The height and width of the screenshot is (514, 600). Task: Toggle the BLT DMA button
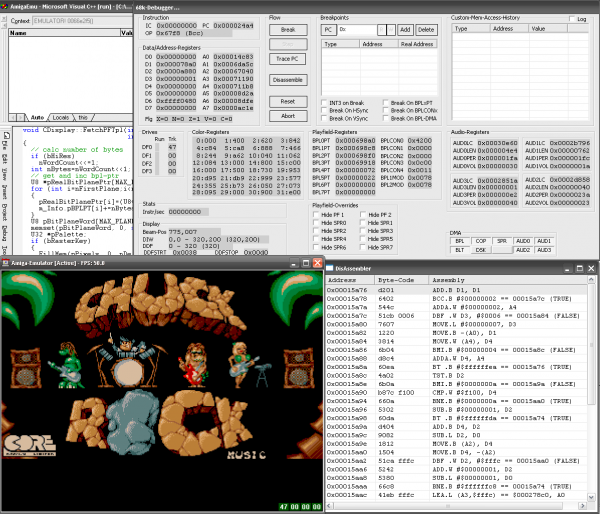coord(460,250)
